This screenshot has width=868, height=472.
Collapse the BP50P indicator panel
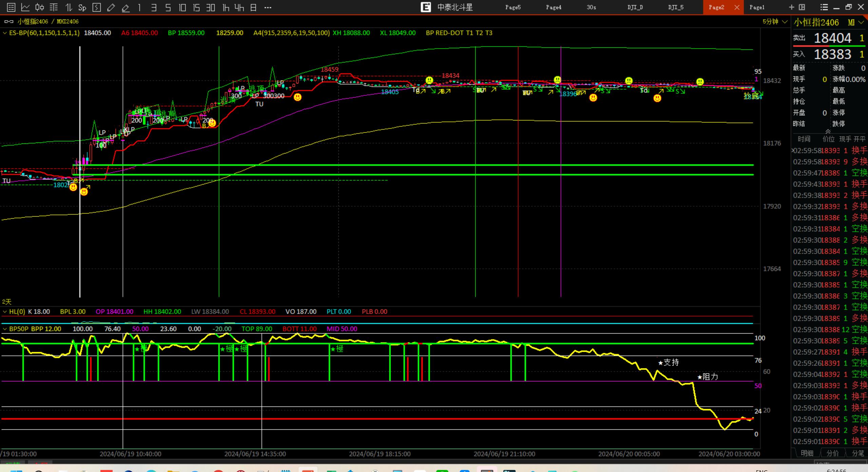(5, 329)
